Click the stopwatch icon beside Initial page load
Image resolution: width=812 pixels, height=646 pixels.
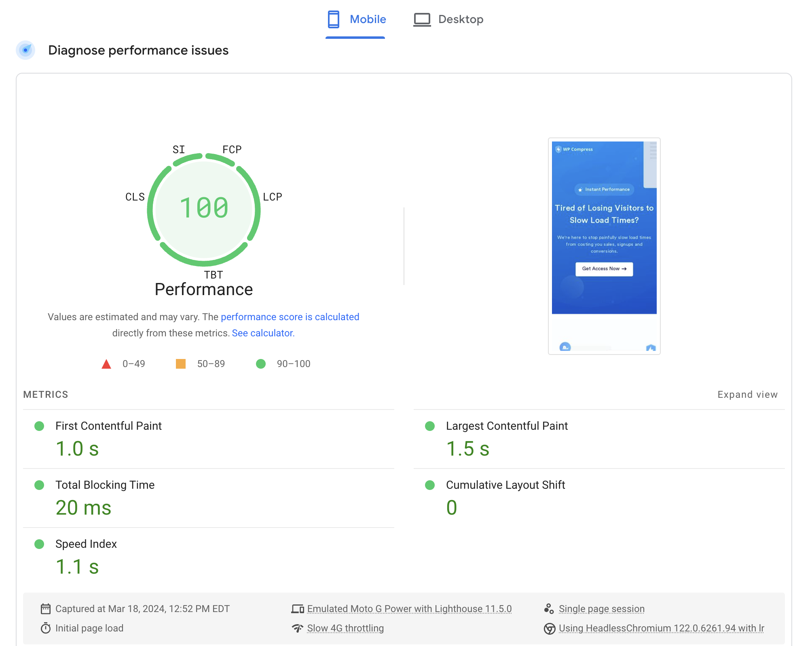[46, 628]
